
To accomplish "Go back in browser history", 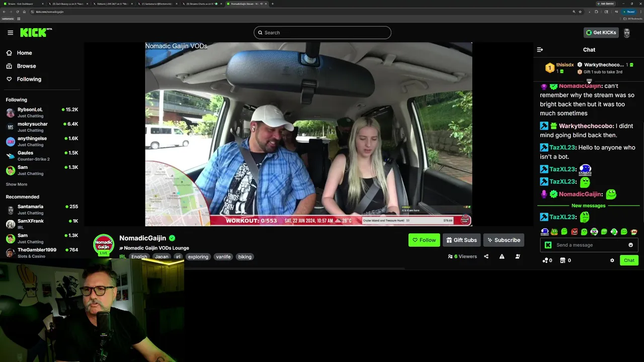I will (x=4, y=12).
